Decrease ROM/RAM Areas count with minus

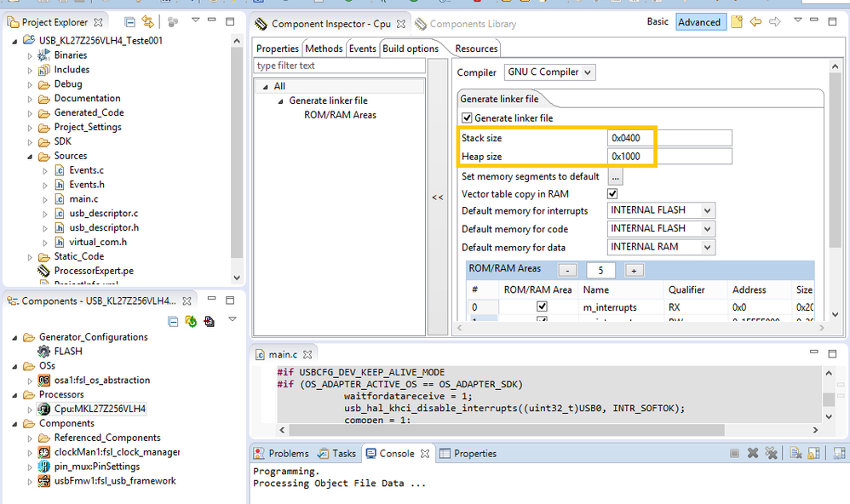[x=567, y=270]
